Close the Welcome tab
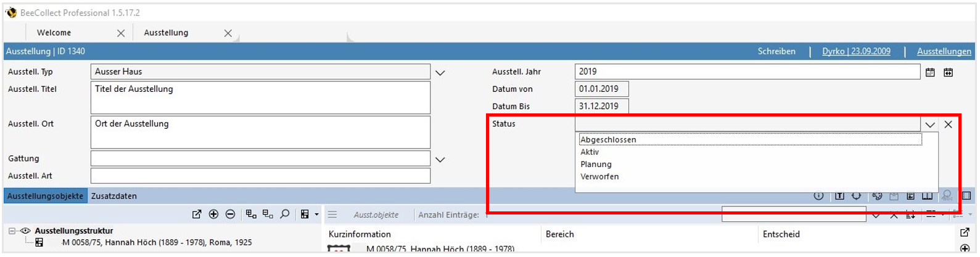 pos(121,33)
